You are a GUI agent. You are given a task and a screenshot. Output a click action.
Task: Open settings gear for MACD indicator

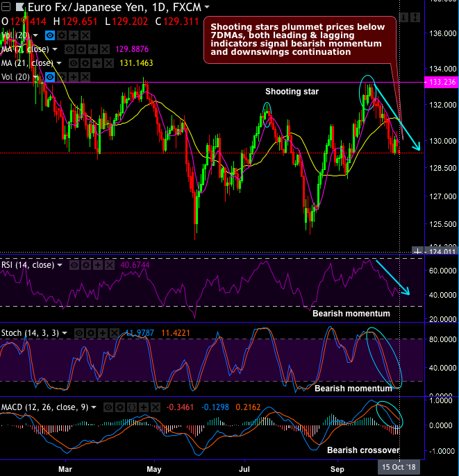pos(120,407)
